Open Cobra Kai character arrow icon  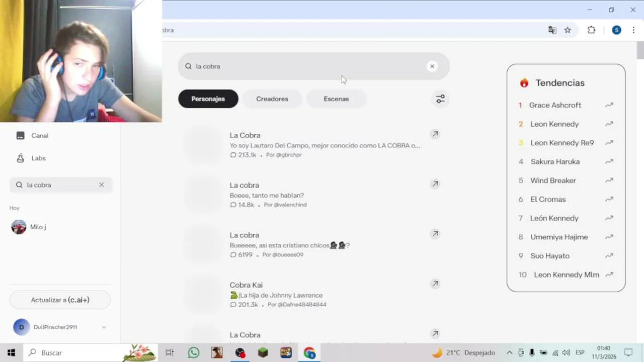tap(435, 284)
